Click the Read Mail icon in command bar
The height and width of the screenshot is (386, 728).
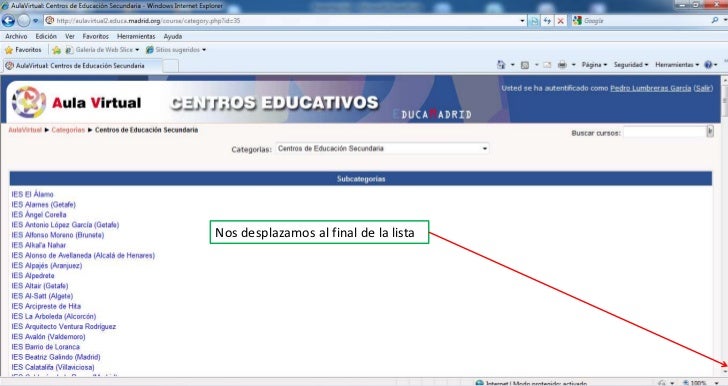click(547, 65)
